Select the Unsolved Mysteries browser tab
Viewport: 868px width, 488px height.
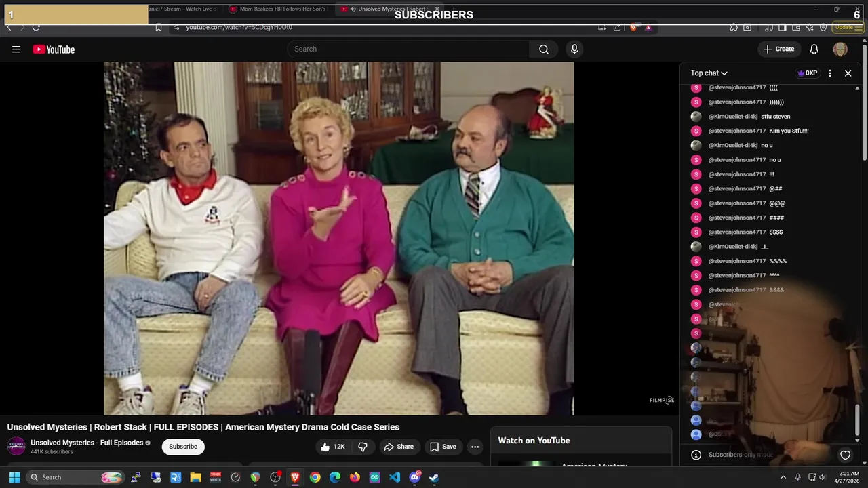[x=389, y=9]
